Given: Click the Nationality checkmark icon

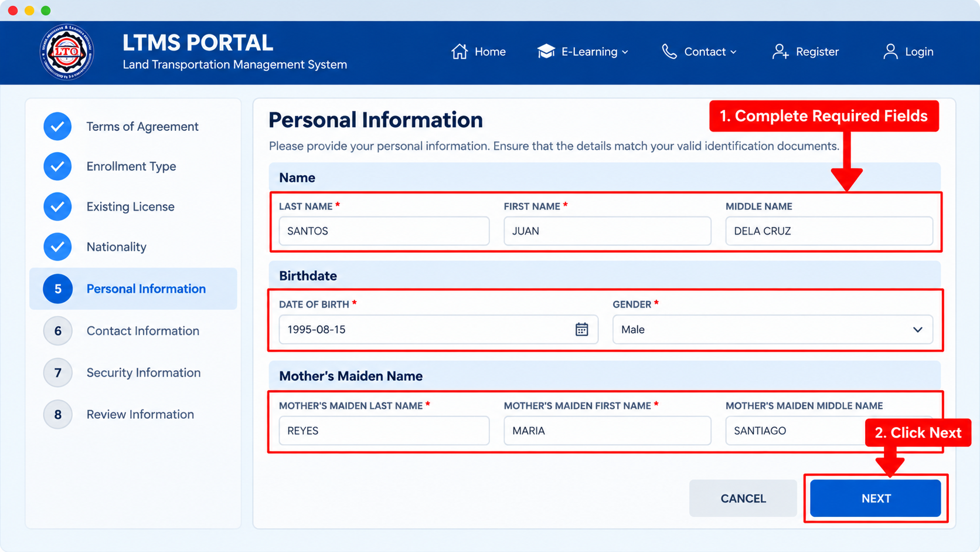Looking at the screenshot, I should (57, 247).
